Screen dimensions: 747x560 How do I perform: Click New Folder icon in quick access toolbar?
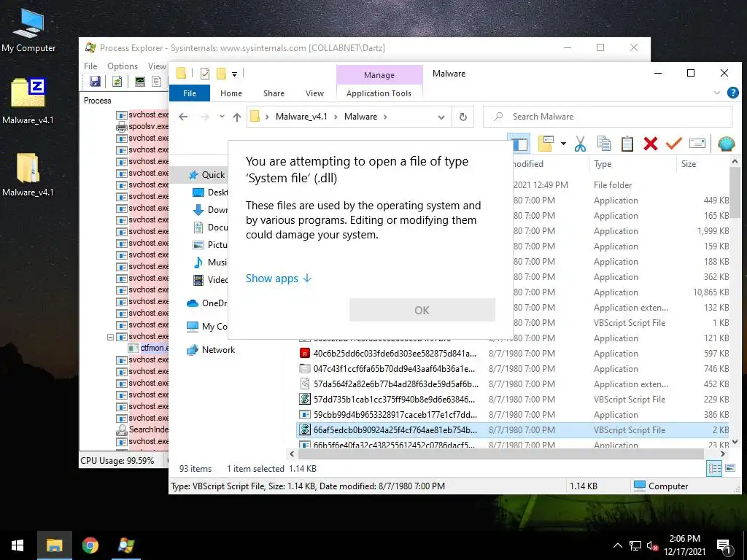click(221, 74)
